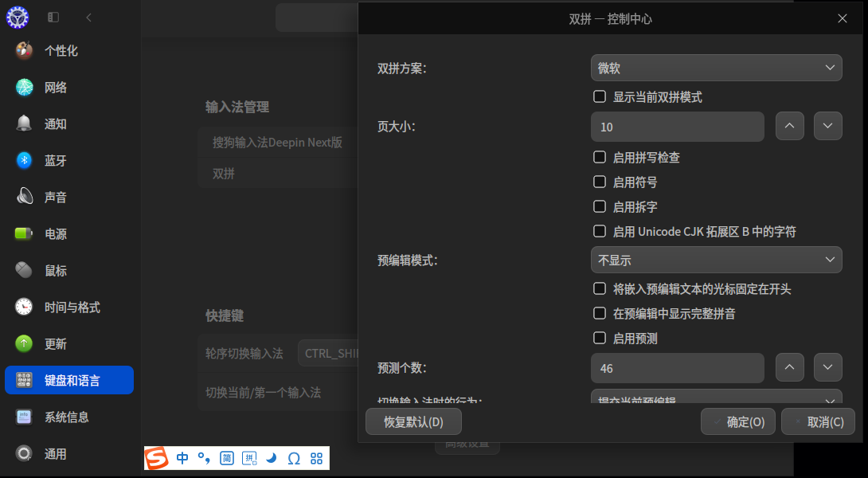The height and width of the screenshot is (478, 868).
Task: Click the Sogou input method logo
Action: pyautogui.click(x=156, y=458)
